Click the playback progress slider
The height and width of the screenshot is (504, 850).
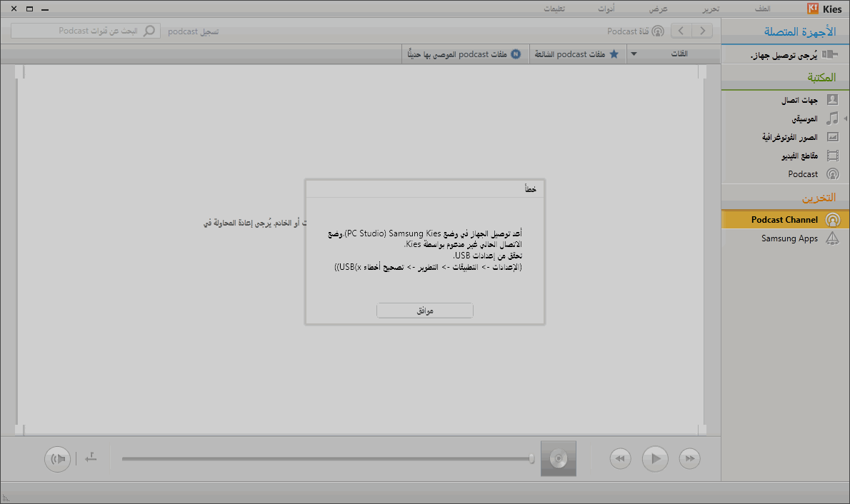click(327, 458)
